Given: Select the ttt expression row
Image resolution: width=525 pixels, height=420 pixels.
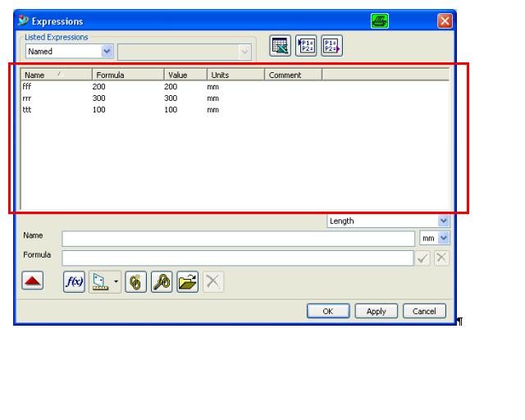Looking at the screenshot, I should [x=235, y=110].
